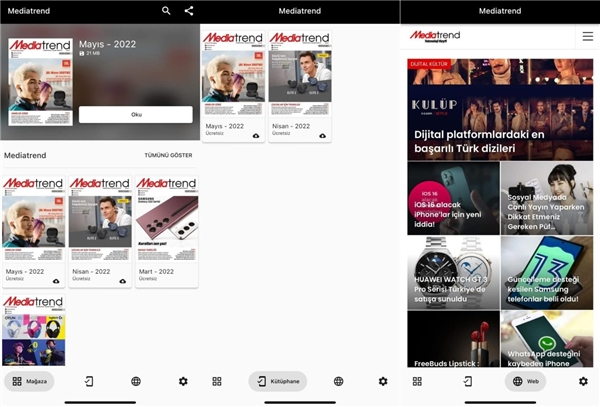Open the library icon in the store screen's bottom bar
This screenshot has height=407, width=600.
coord(89,381)
